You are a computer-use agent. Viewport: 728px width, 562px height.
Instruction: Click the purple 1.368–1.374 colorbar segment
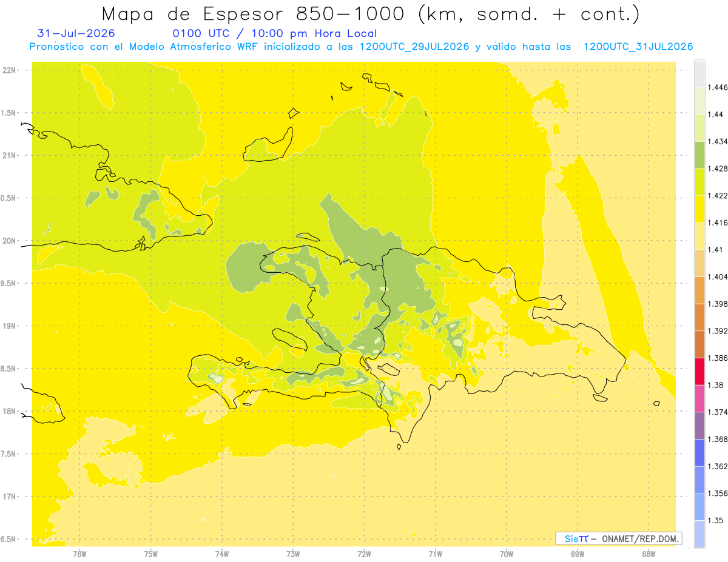coord(699,425)
